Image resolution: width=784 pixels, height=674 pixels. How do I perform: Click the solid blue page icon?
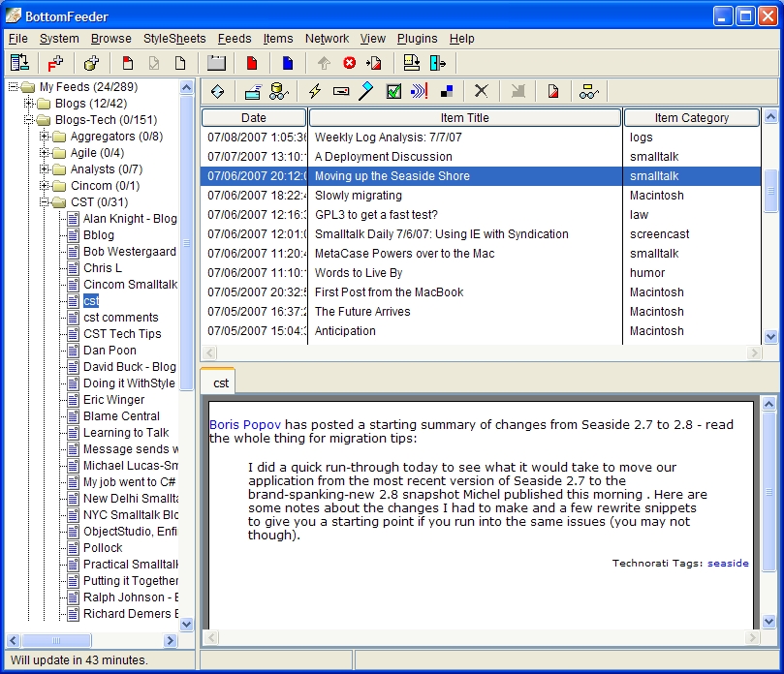coord(288,63)
